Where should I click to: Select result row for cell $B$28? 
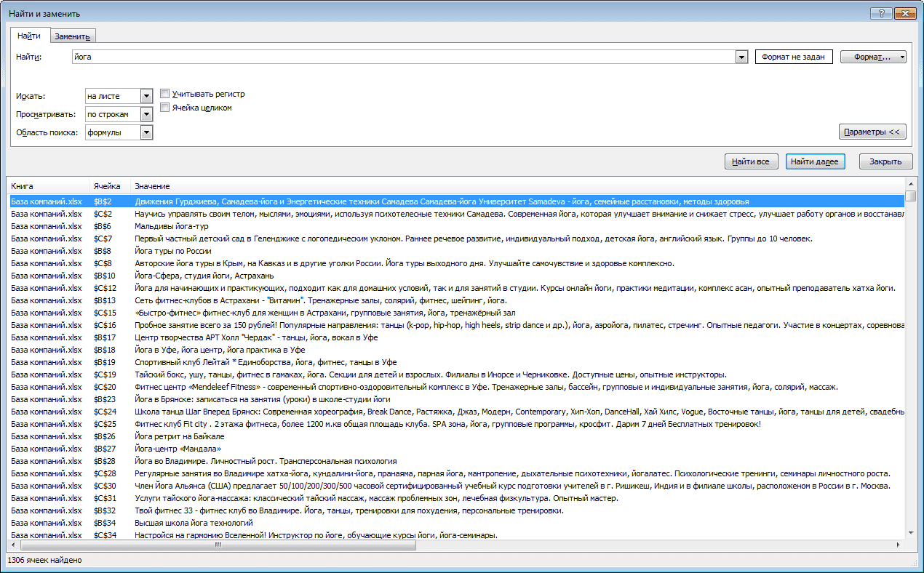point(456,461)
